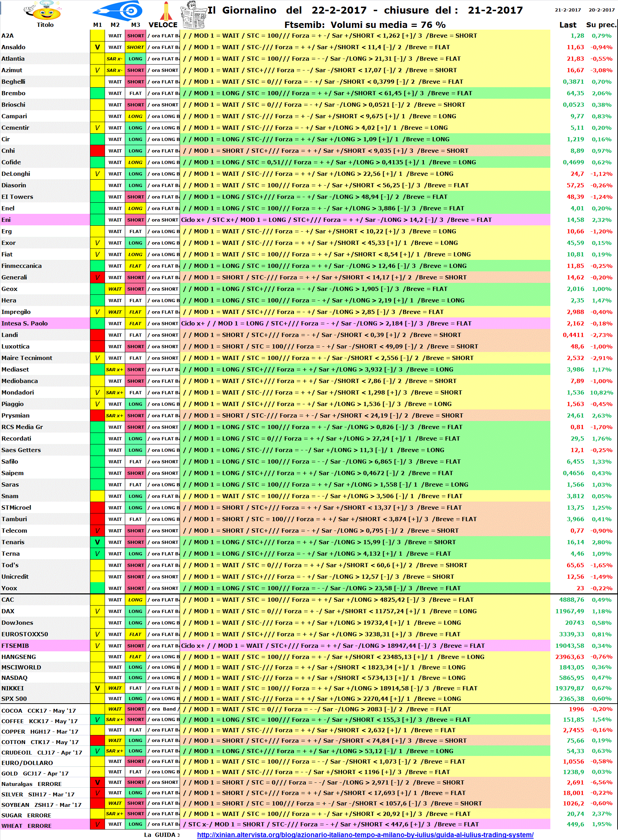Click the FLAT M3 cell in Brembo row
This screenshot has height=840, width=618.
(135, 93)
